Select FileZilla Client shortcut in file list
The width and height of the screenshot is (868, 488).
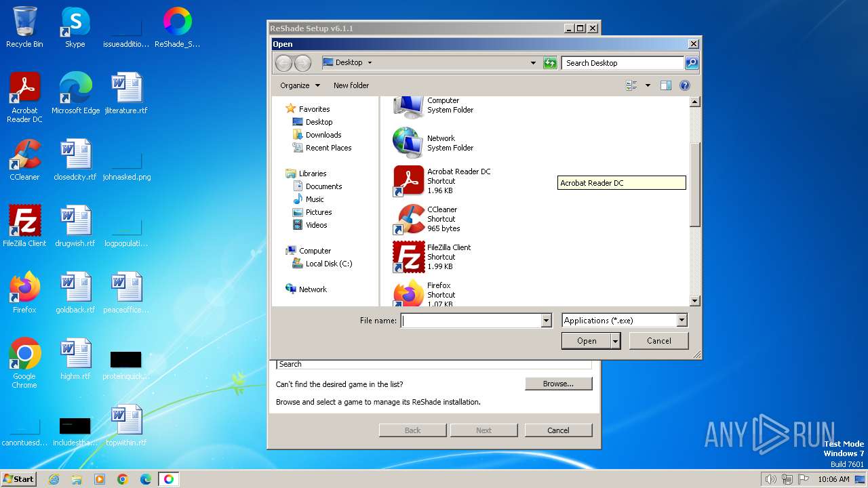point(432,257)
